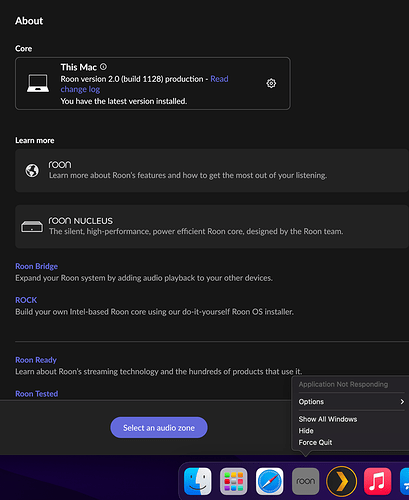
Task: Launch Safari from the dock
Action: (270, 481)
